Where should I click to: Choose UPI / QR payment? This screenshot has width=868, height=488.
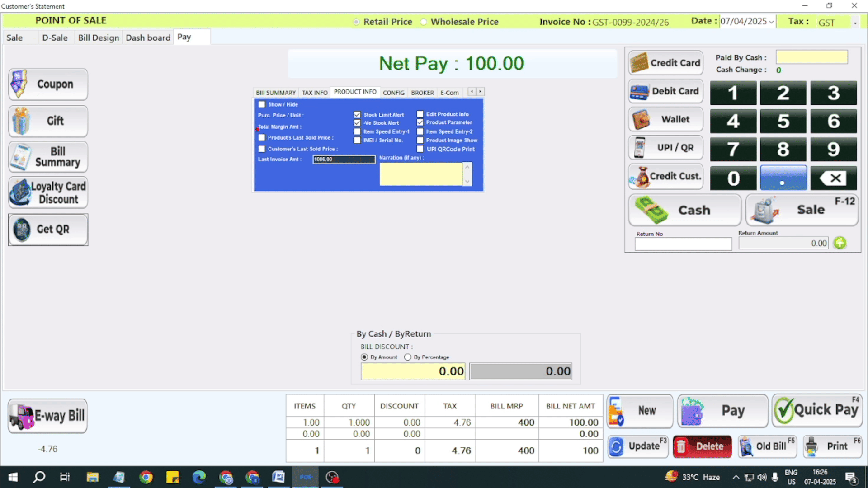pyautogui.click(x=665, y=148)
